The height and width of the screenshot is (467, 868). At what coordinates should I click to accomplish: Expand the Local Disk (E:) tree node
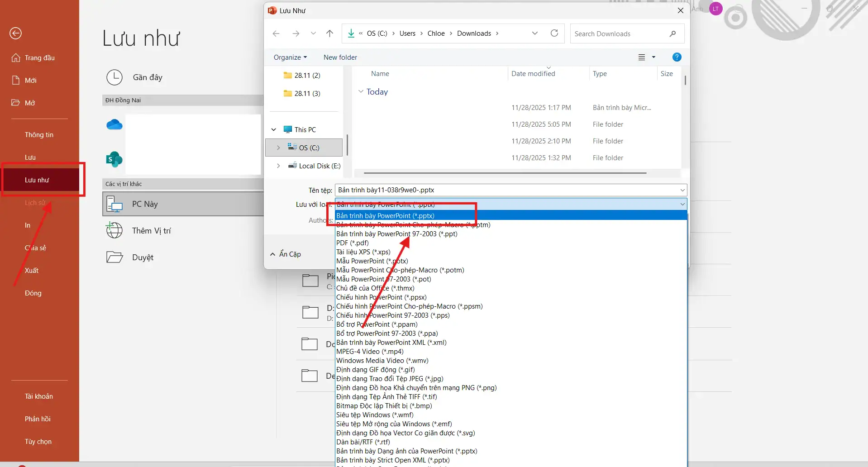click(278, 166)
